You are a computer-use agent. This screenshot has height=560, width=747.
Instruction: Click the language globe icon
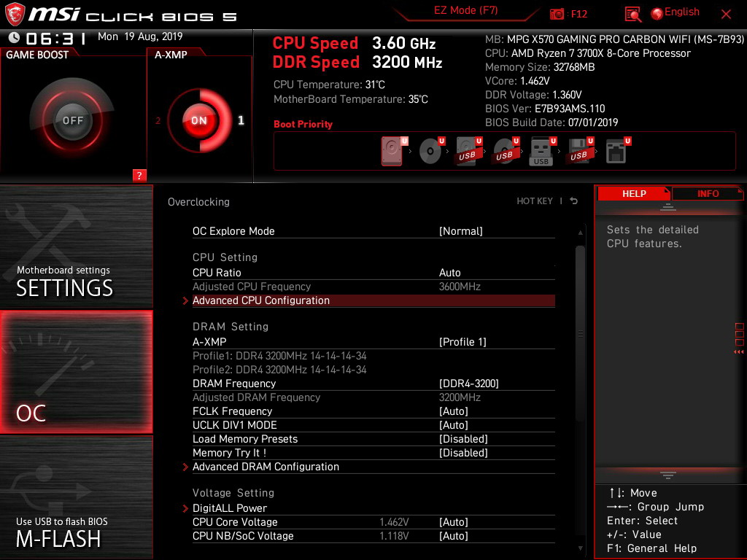coord(657,14)
